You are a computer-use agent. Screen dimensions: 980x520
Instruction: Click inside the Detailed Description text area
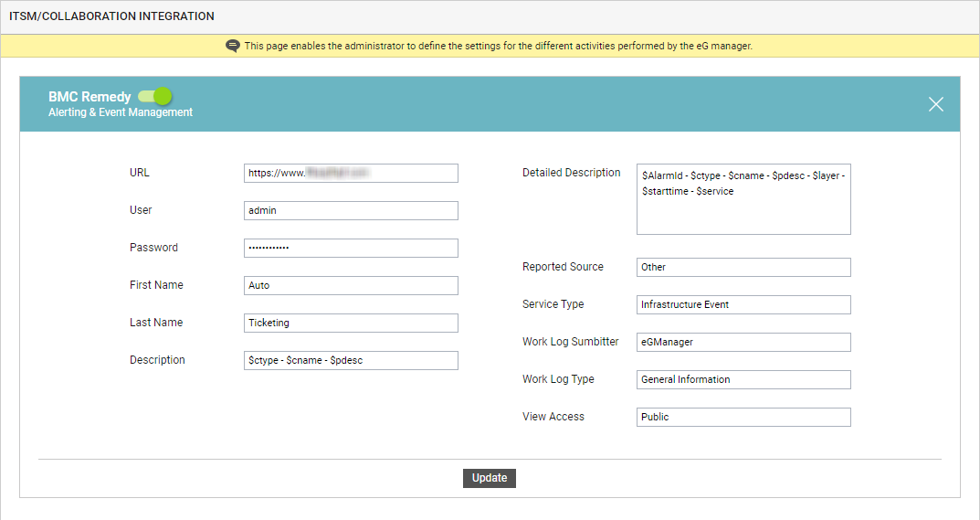(743, 199)
